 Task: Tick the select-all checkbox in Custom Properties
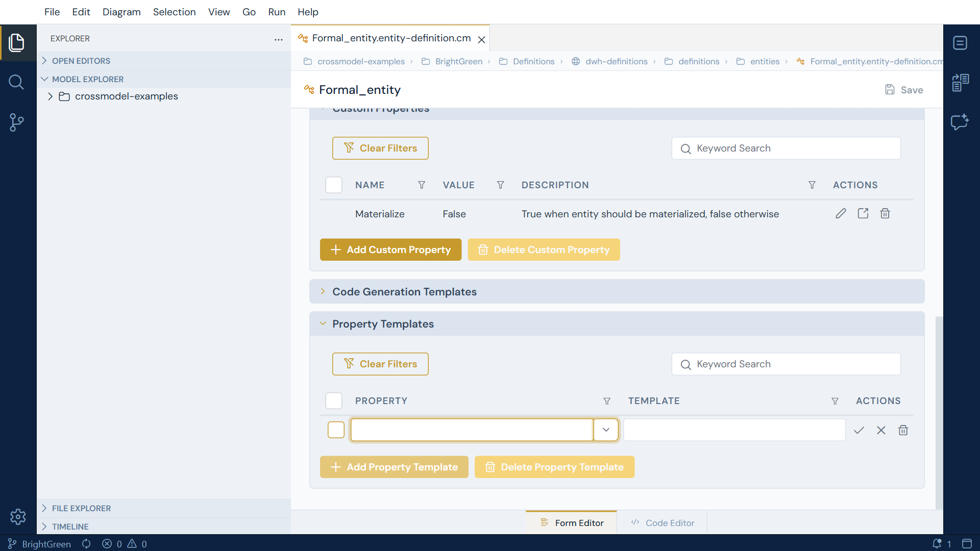click(334, 185)
